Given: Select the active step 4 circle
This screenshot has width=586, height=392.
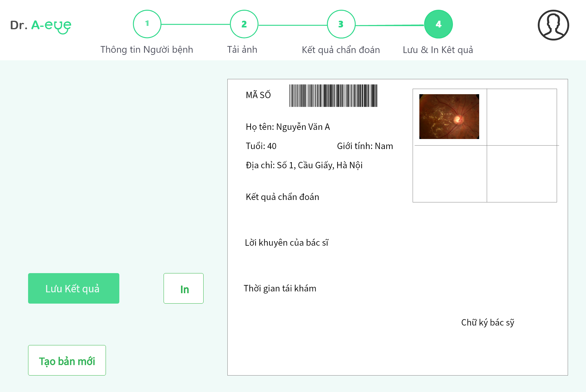Looking at the screenshot, I should (438, 24).
